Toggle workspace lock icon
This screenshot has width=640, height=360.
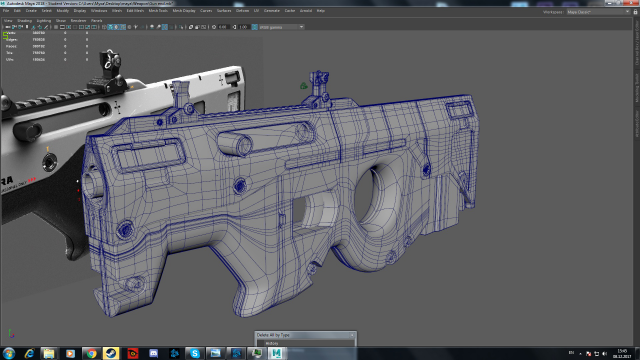pos(636,12)
